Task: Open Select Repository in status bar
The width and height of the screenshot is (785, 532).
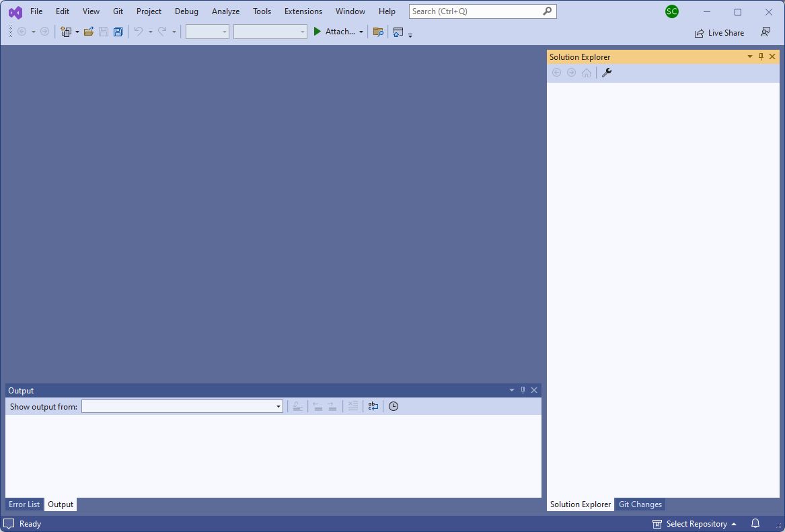Action: tap(694, 523)
